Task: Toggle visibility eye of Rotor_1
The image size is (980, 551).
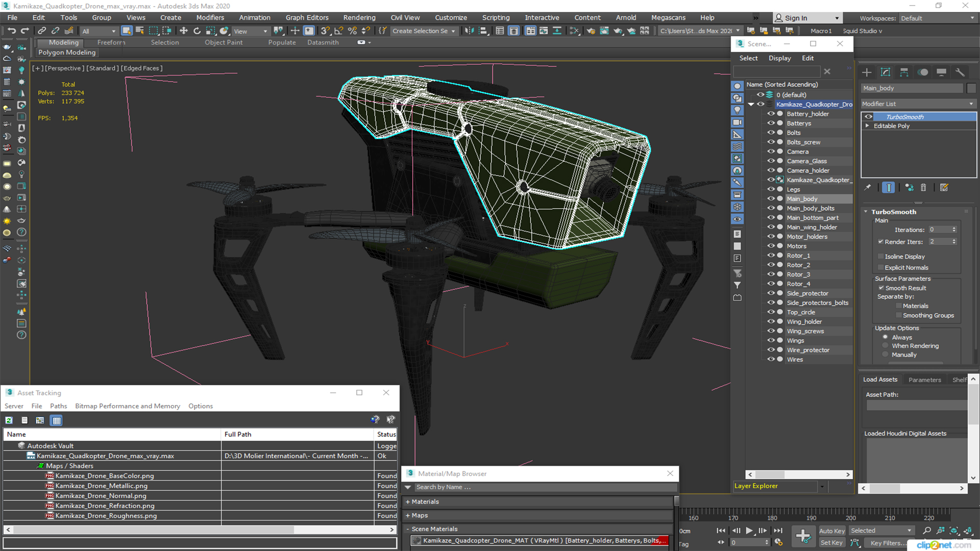Action: click(771, 256)
